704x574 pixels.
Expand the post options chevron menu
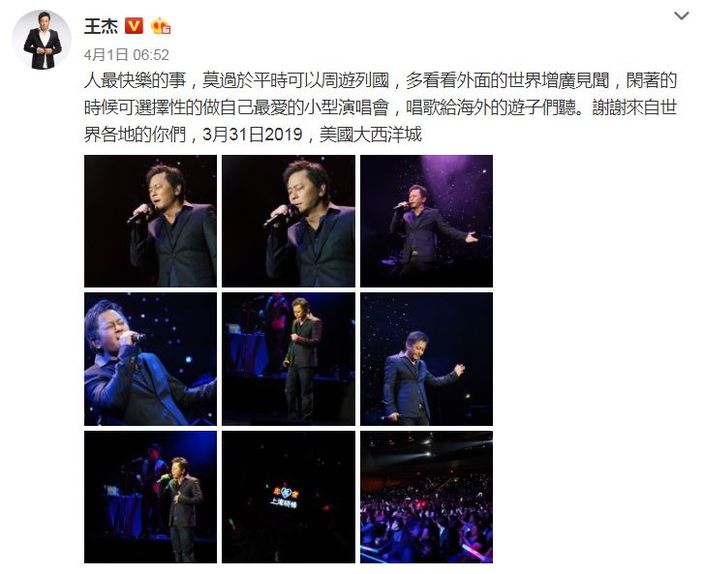point(682,16)
